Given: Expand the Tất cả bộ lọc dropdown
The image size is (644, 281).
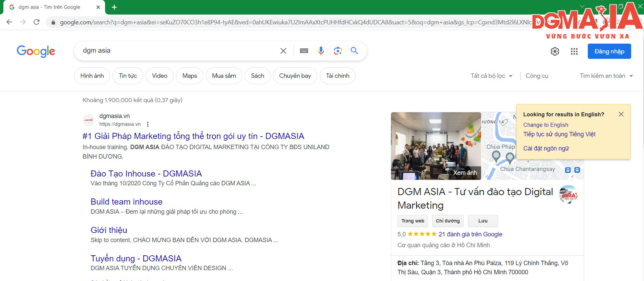Looking at the screenshot, I should point(492,76).
